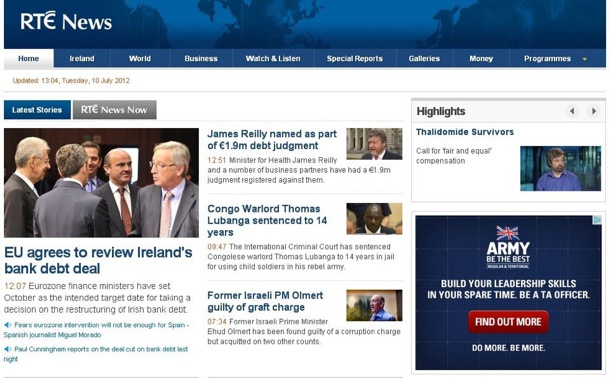Go to previous Highlights item
The width and height of the screenshot is (610, 378).
click(572, 111)
